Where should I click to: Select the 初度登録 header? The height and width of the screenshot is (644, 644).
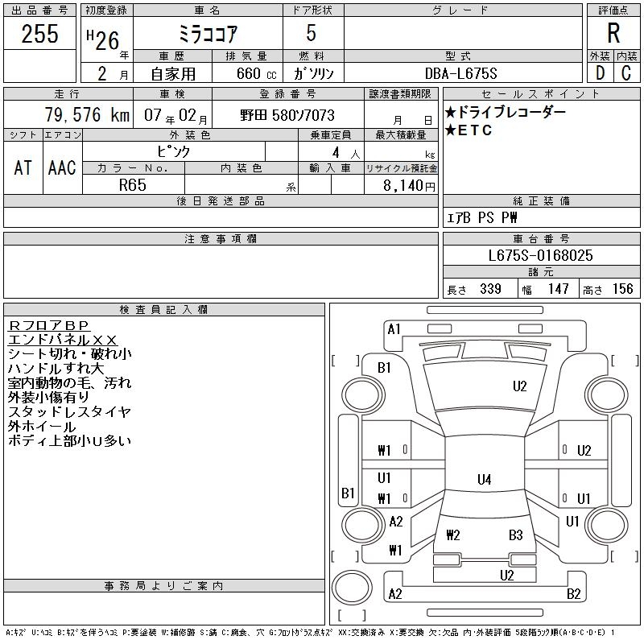106,10
